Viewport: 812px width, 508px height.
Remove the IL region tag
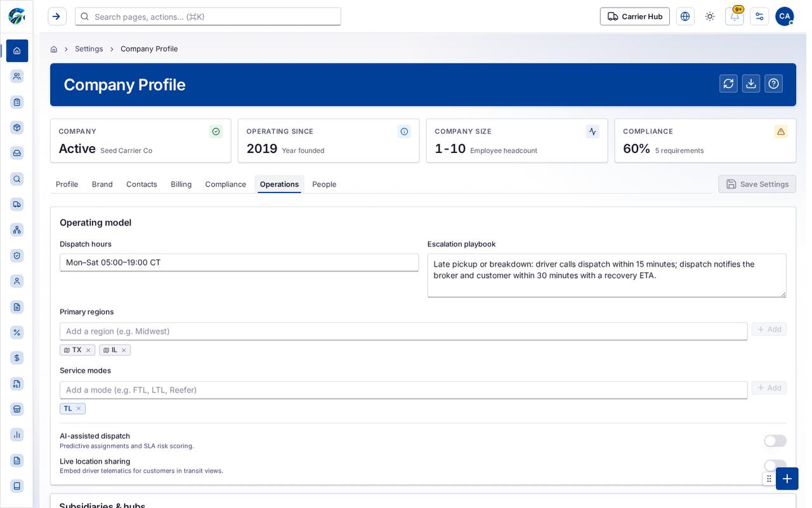point(124,350)
